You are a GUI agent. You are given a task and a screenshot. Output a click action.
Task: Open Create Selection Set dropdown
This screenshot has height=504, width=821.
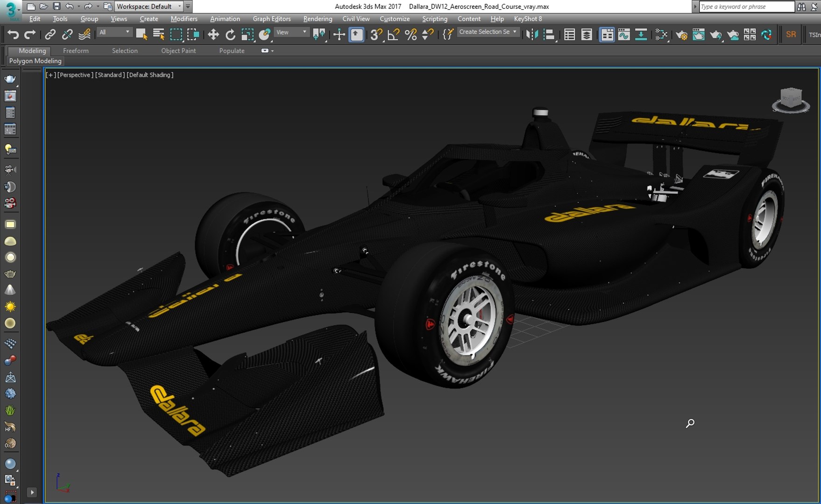488,32
